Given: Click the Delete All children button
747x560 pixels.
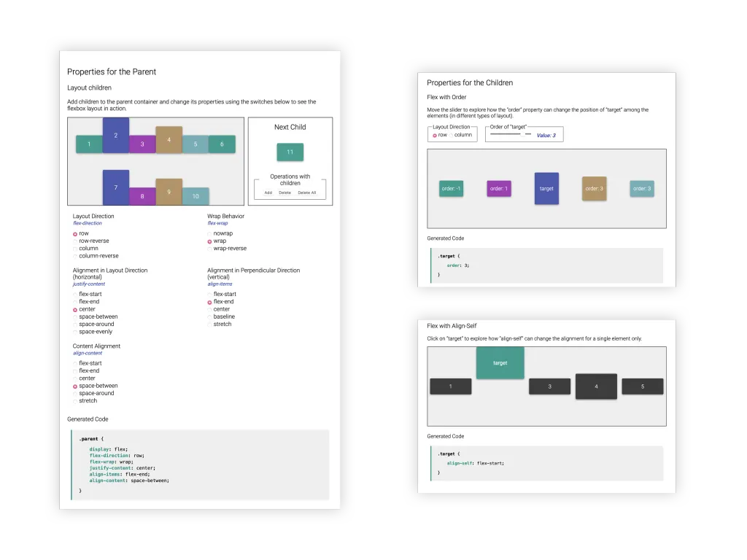Looking at the screenshot, I should click(307, 192).
